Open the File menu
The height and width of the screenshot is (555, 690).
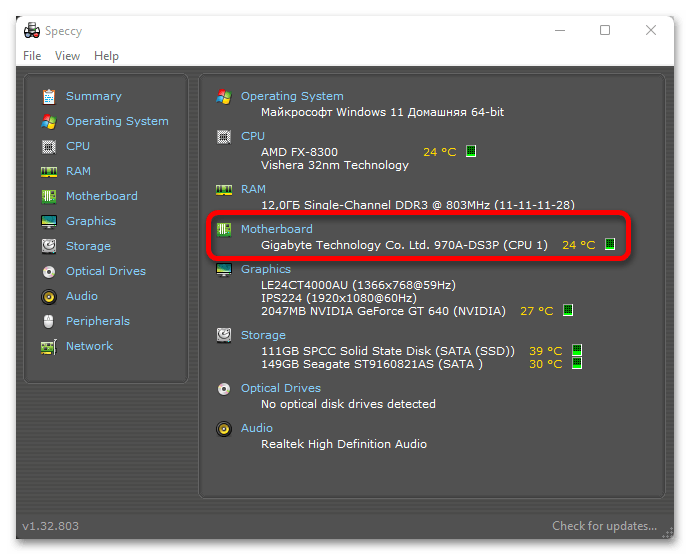click(x=32, y=56)
